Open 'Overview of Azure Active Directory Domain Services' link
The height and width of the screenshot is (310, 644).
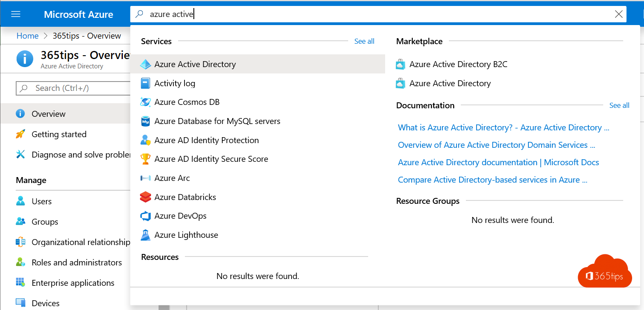tap(496, 145)
